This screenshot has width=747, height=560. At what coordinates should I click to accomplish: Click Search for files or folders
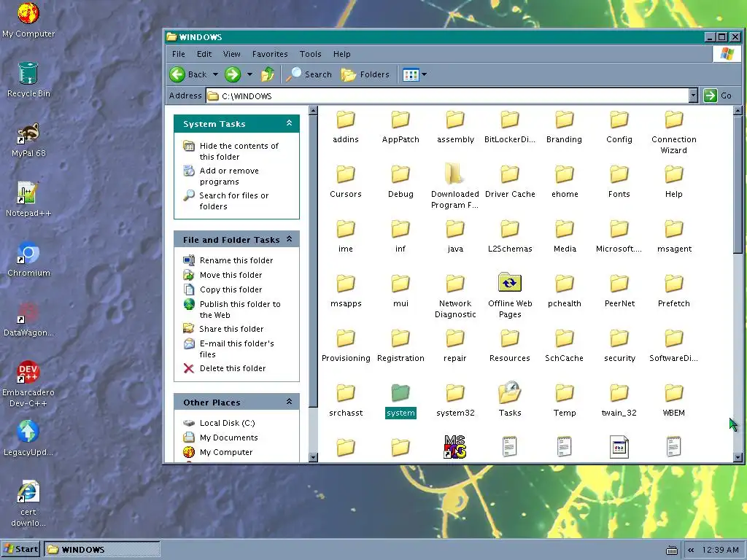pos(227,201)
